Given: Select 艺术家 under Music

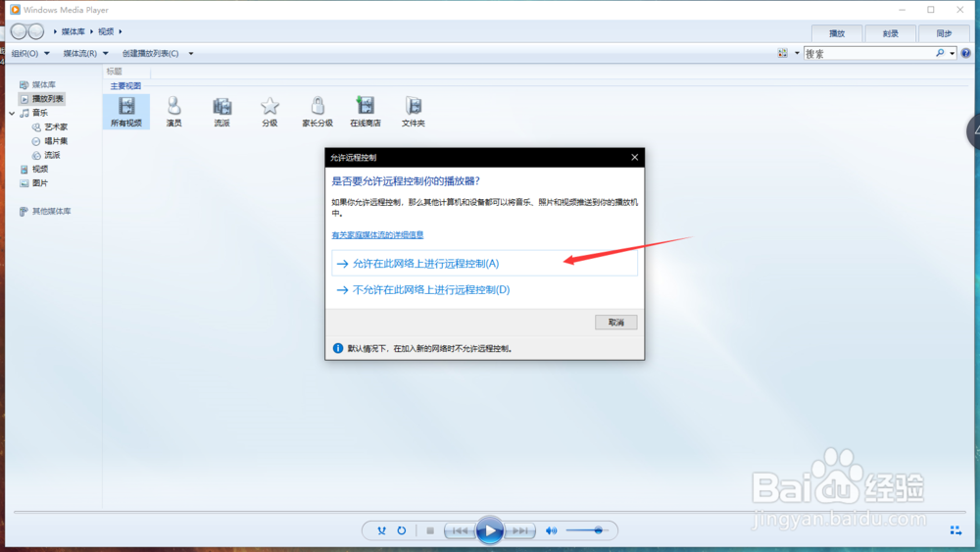Looking at the screenshot, I should 56,126.
